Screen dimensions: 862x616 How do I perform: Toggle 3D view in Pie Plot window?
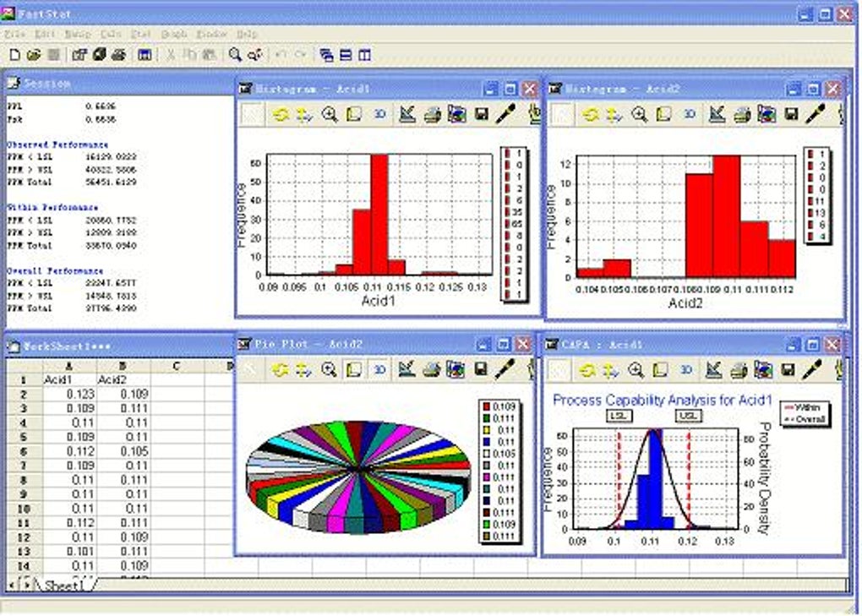[380, 369]
